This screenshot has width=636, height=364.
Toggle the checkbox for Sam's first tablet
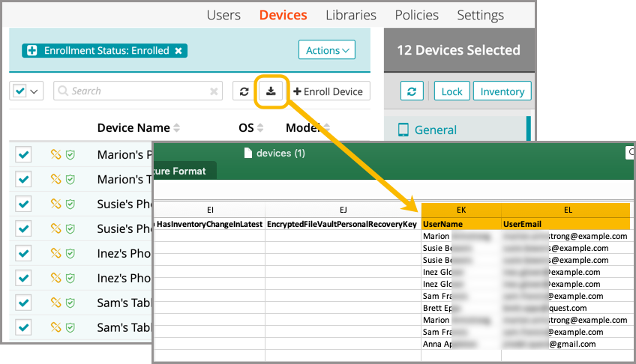[x=23, y=303]
